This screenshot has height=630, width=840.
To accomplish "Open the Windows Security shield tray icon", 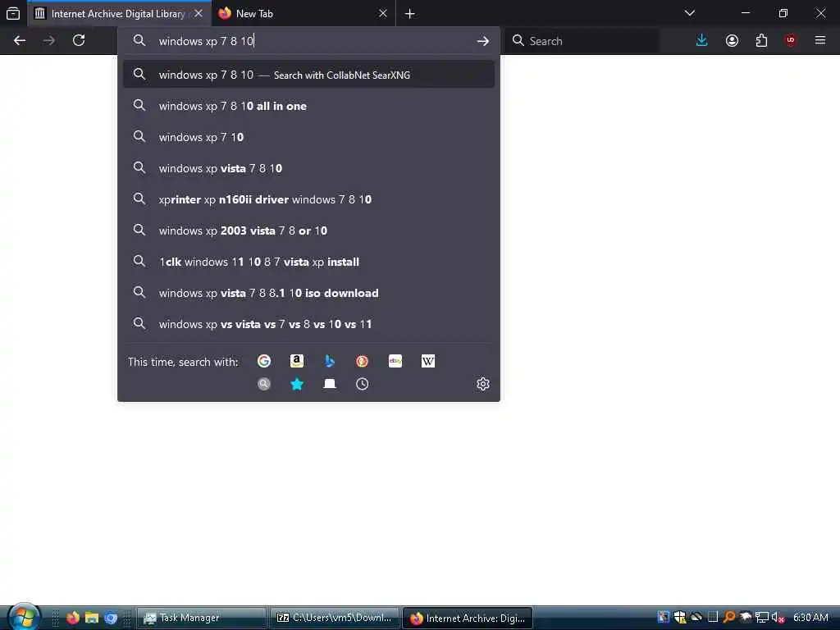I will (680, 618).
